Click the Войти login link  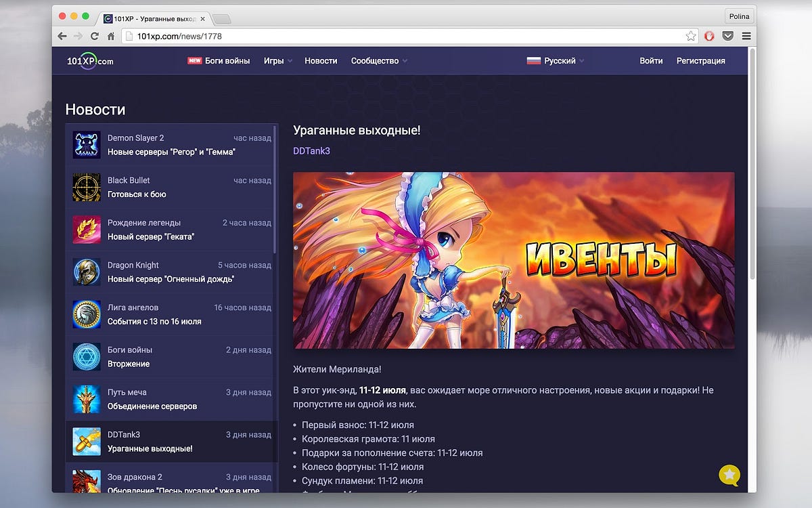[651, 61]
